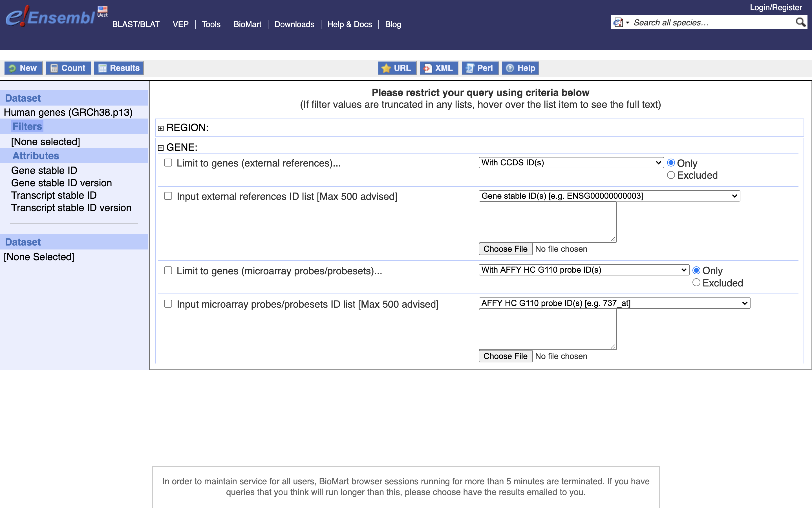This screenshot has height=508, width=812.
Task: Open the With AFFY HC G110 dropdown
Action: (584, 270)
